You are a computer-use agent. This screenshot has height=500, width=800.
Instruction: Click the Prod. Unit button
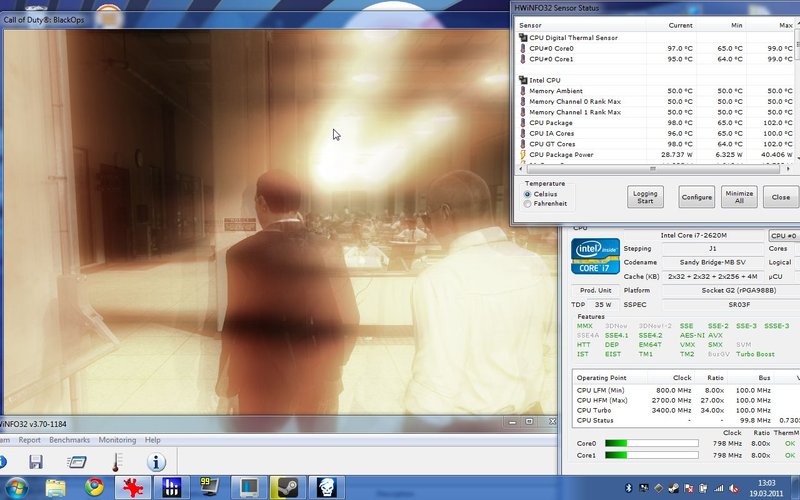tap(595, 290)
